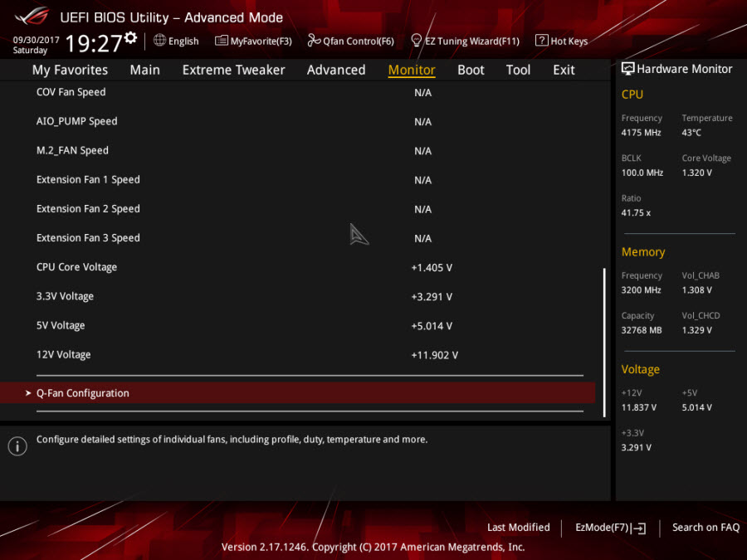This screenshot has height=560, width=747.
Task: Open the Extreme Tweaker tab
Action: coord(233,70)
